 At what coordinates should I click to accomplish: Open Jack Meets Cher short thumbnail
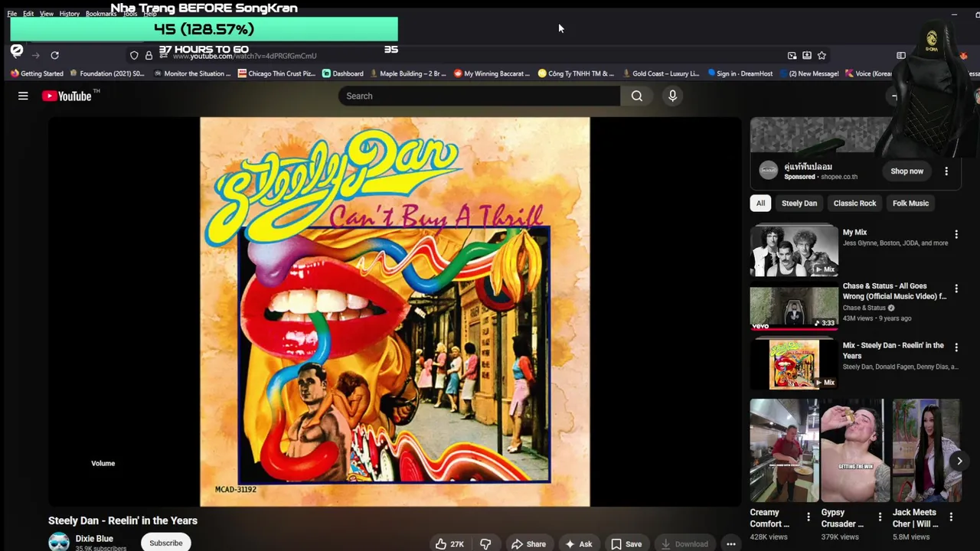tap(926, 450)
